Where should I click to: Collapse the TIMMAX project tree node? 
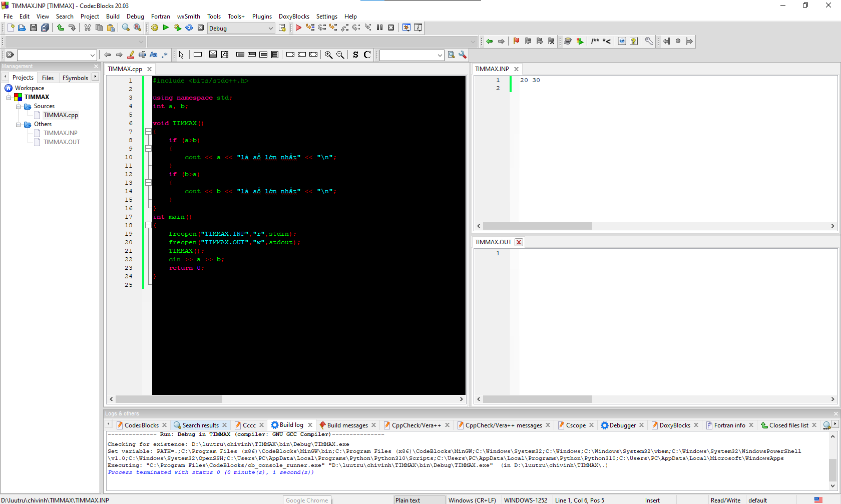[9, 97]
